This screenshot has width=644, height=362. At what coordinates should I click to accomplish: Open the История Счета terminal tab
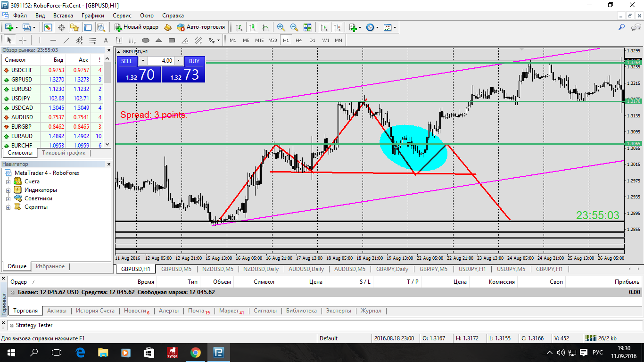tap(95, 311)
